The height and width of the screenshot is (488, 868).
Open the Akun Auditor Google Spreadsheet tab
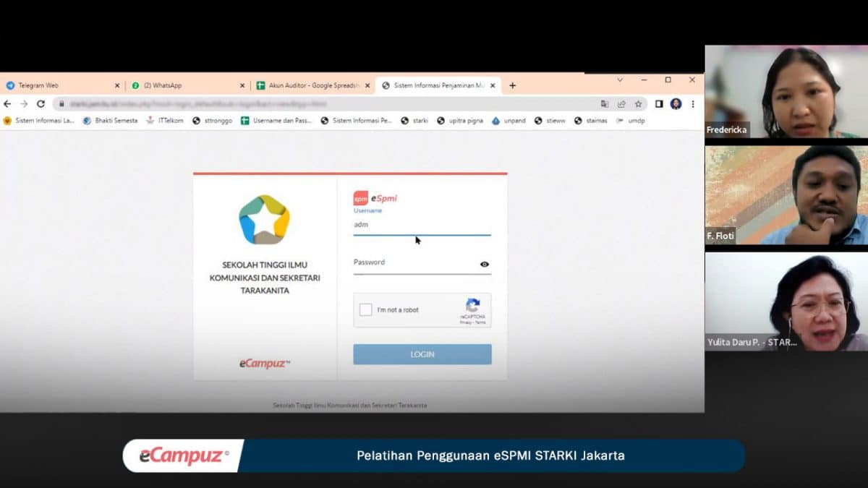click(313, 85)
